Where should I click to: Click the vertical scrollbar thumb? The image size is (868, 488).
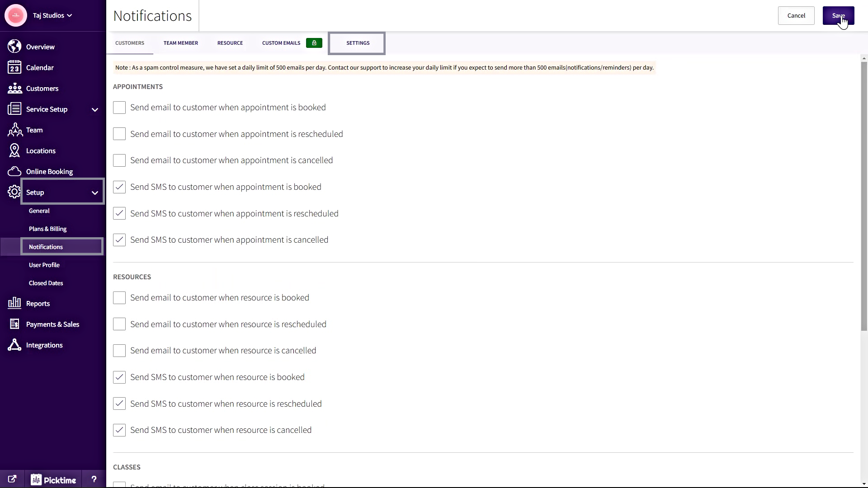(x=864, y=196)
